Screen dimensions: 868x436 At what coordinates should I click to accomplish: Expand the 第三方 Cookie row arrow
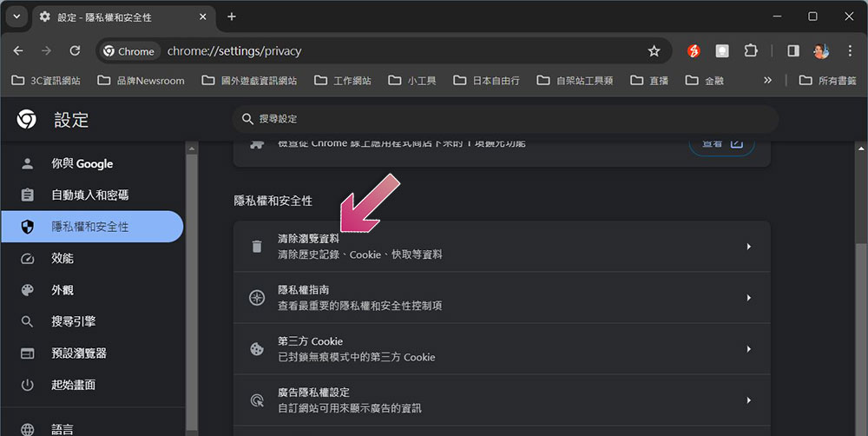[748, 349]
